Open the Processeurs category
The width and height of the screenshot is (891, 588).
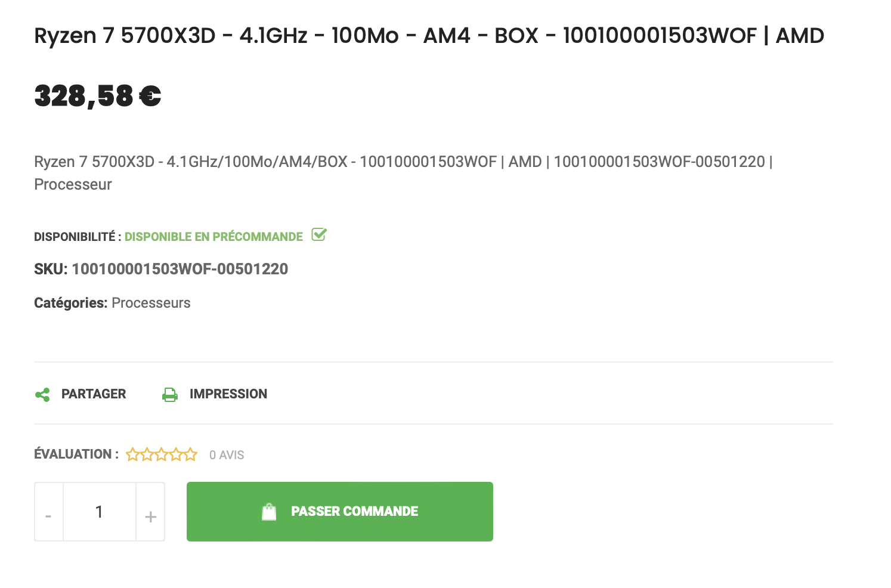click(151, 303)
